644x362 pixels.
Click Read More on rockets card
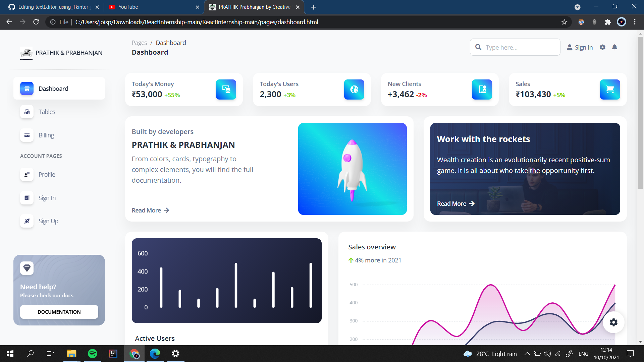(456, 204)
